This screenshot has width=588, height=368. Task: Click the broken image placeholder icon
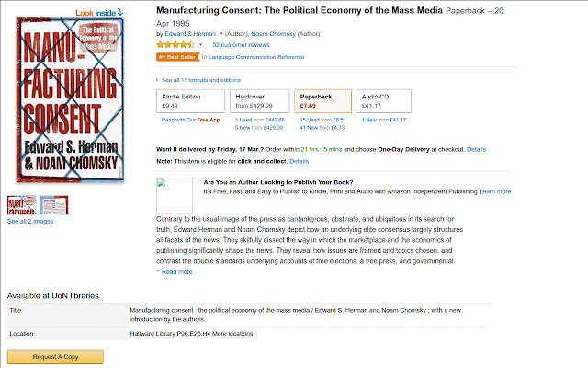[x=175, y=196]
